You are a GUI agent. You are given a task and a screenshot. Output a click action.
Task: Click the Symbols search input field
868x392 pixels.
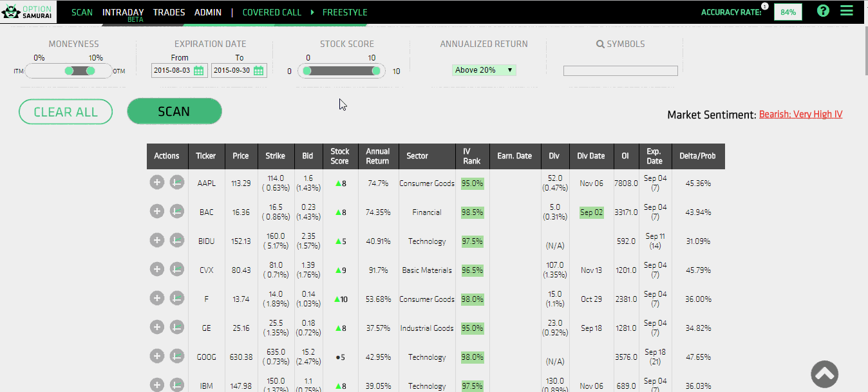[621, 71]
